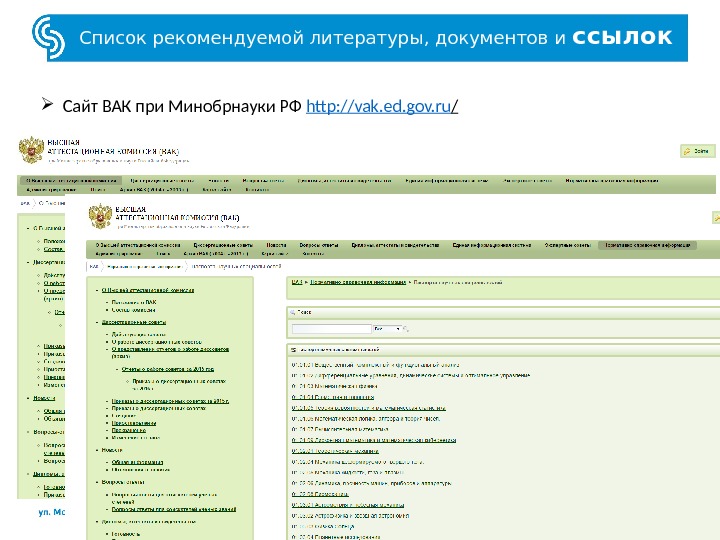Open specialty link '01.02.08 Биомеханика'

(320, 494)
